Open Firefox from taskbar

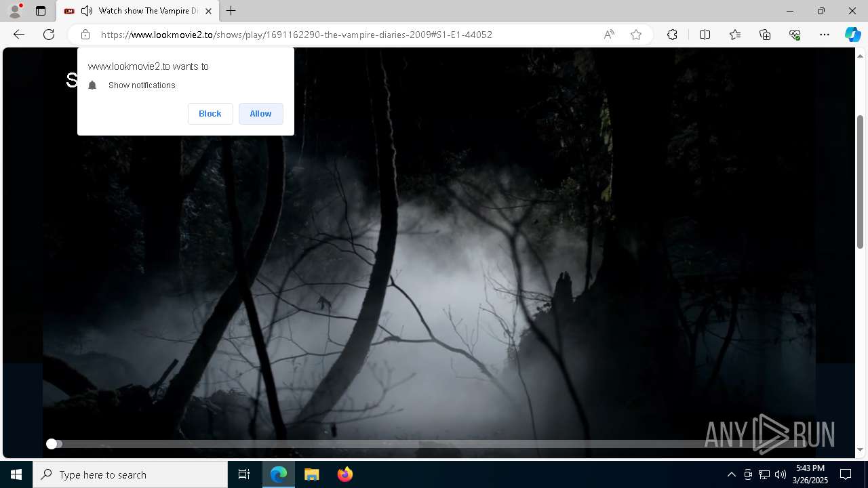(344, 474)
